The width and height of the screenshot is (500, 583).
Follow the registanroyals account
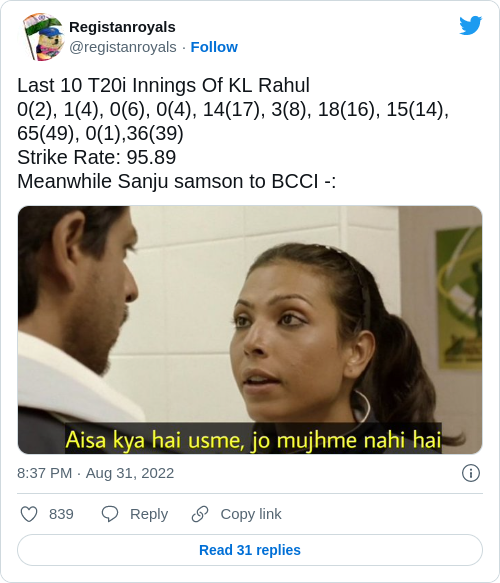point(214,47)
